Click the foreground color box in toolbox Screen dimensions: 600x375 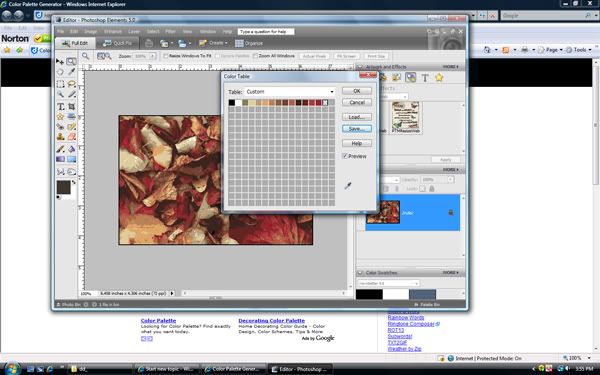click(64, 188)
